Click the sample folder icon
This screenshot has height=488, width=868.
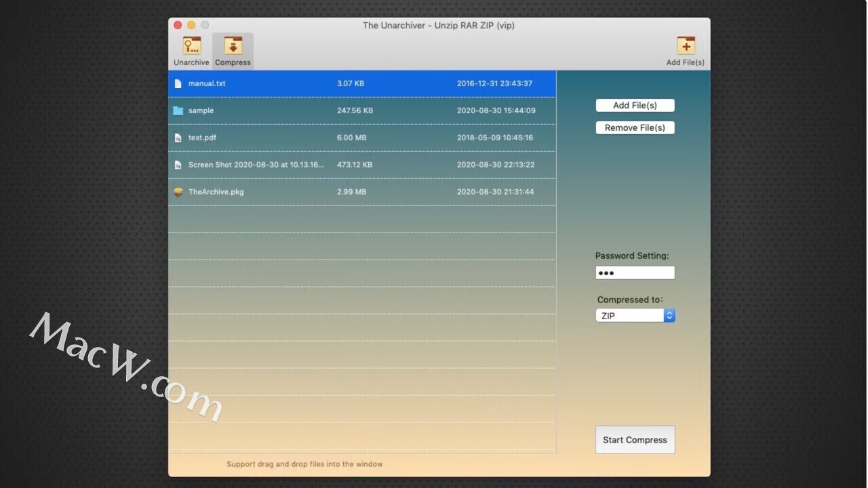[x=178, y=110]
